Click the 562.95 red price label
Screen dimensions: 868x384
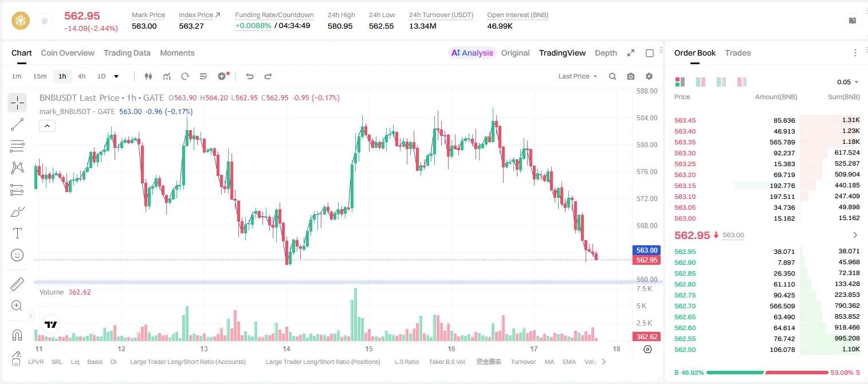click(x=646, y=260)
